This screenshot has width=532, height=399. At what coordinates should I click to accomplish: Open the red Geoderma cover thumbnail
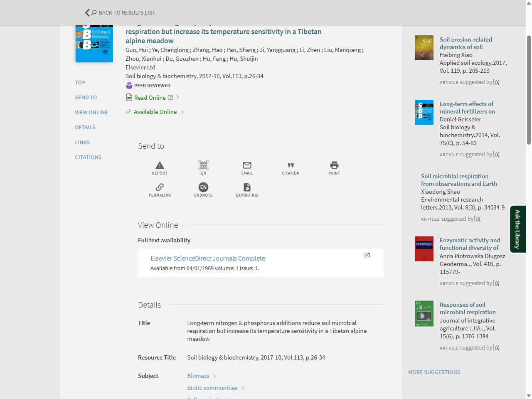pyautogui.click(x=424, y=249)
